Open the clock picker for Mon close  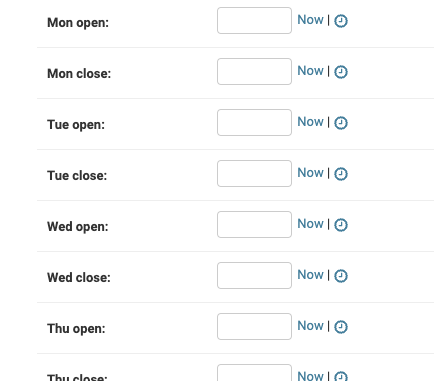(x=341, y=72)
